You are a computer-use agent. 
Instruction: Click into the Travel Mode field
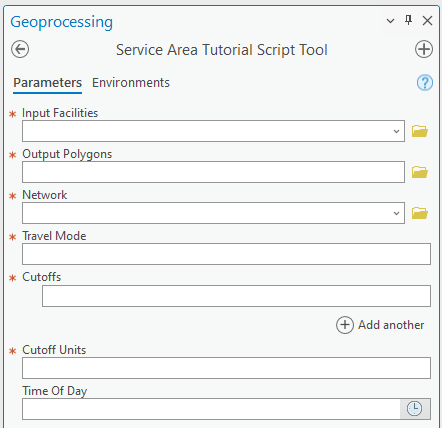pyautogui.click(x=226, y=254)
